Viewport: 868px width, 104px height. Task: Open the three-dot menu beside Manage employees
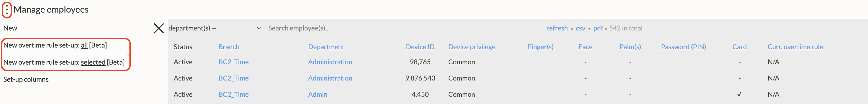coord(7,10)
